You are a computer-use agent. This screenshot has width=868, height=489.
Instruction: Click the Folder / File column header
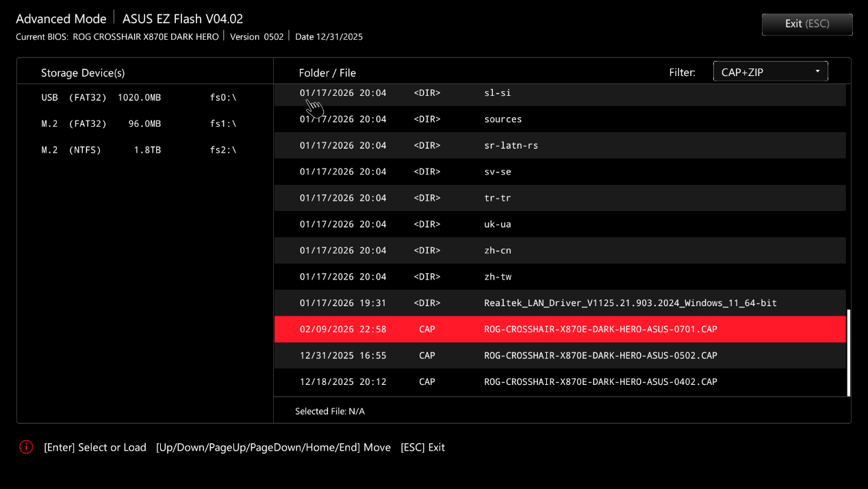(327, 73)
